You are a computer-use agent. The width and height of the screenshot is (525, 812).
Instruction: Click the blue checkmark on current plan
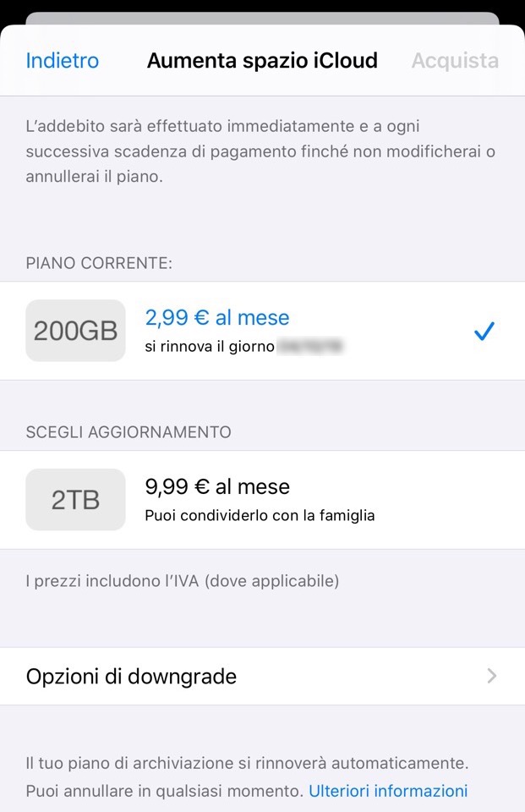click(x=484, y=332)
